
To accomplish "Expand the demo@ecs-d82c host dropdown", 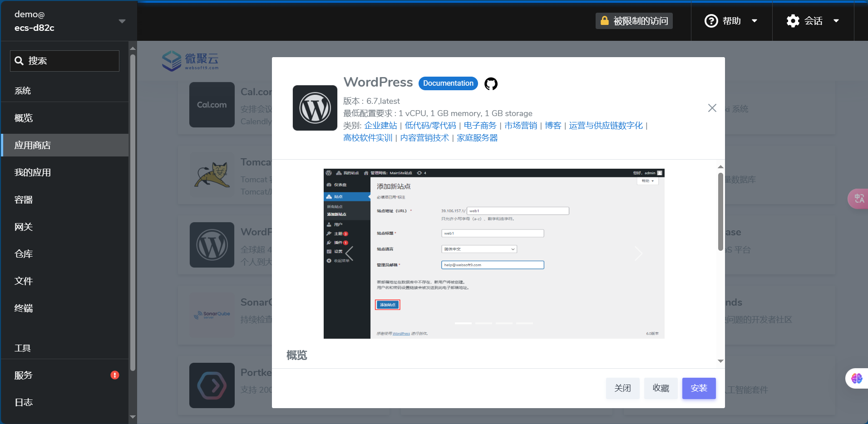I will (x=122, y=21).
